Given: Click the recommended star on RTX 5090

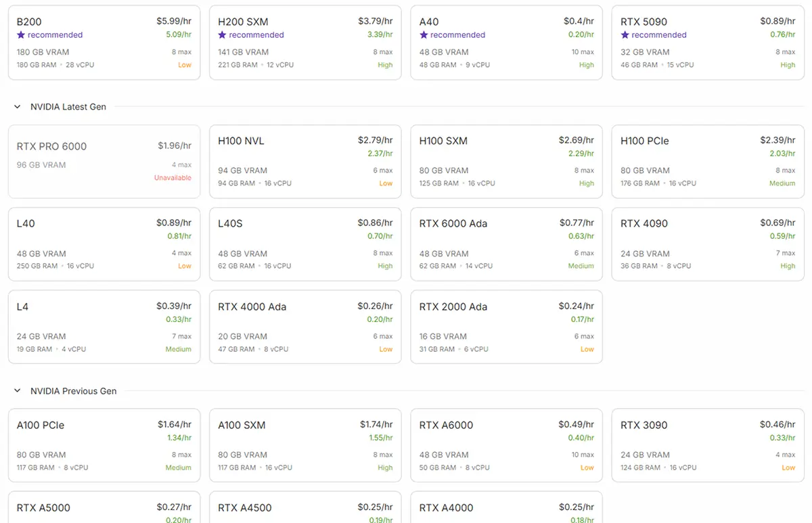Looking at the screenshot, I should [x=625, y=35].
